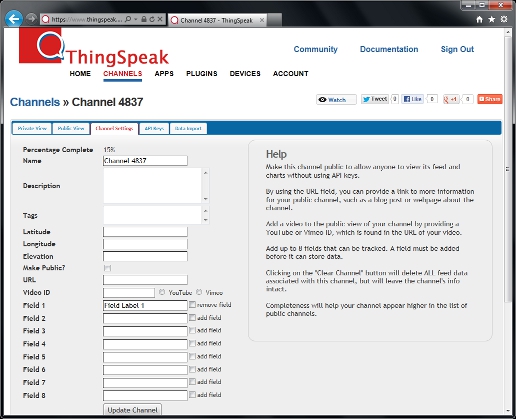Click the Description scroll up arrow
Image resolution: width=516 pixels, height=419 pixels.
(206, 173)
